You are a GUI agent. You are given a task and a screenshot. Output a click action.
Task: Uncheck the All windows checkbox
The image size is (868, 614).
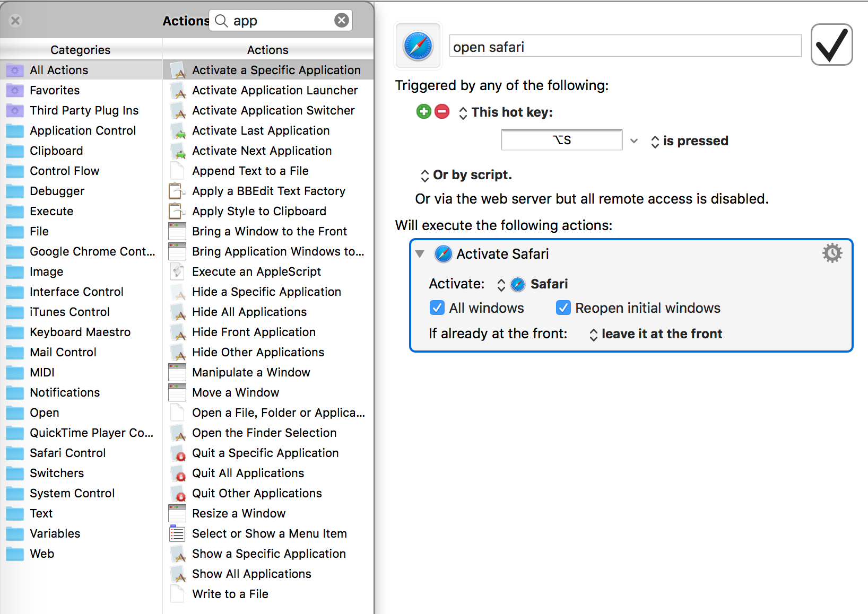point(437,308)
